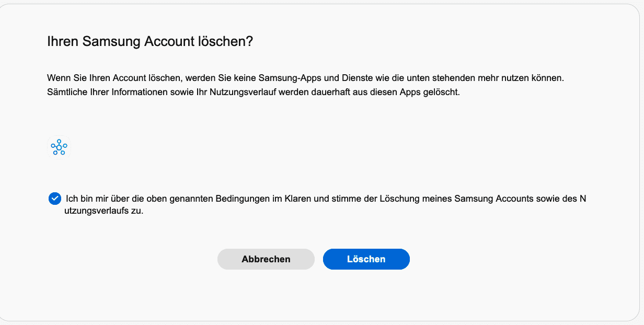644x325 pixels.
Task: Select the gray Abbrechen pill button
Action: pyautogui.click(x=266, y=259)
